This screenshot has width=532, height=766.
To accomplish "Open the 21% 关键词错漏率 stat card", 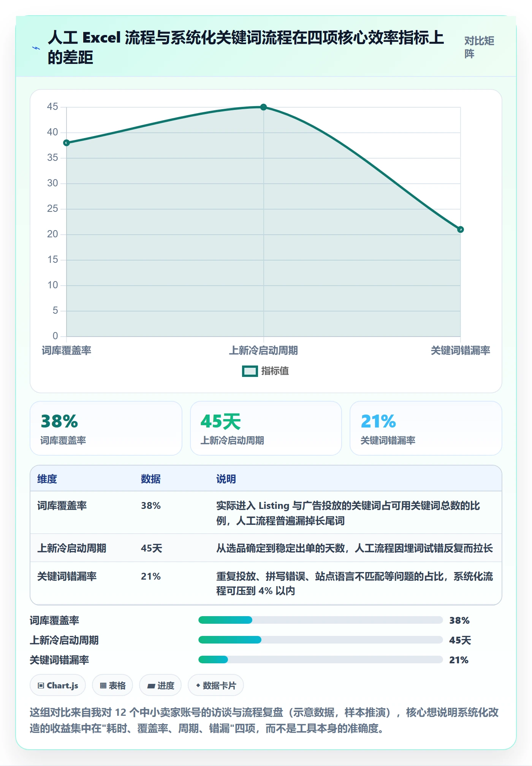I will [x=426, y=428].
